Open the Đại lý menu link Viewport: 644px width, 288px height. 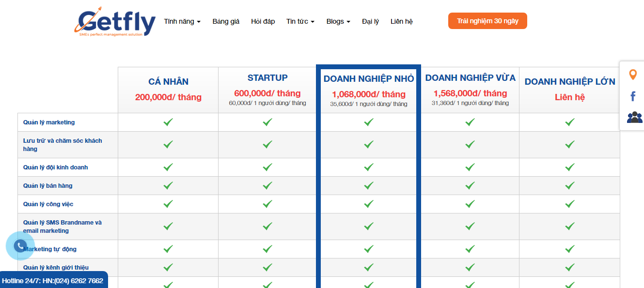coord(370,21)
